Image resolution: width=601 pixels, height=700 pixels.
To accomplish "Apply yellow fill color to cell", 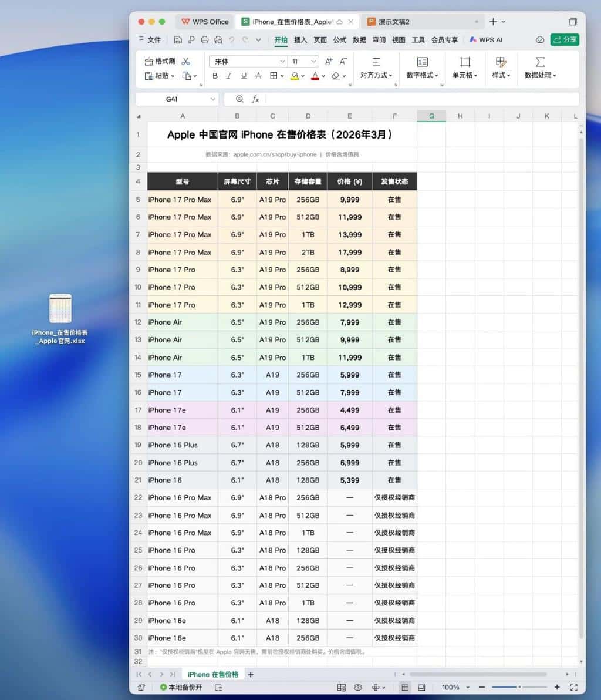I will 295,76.
